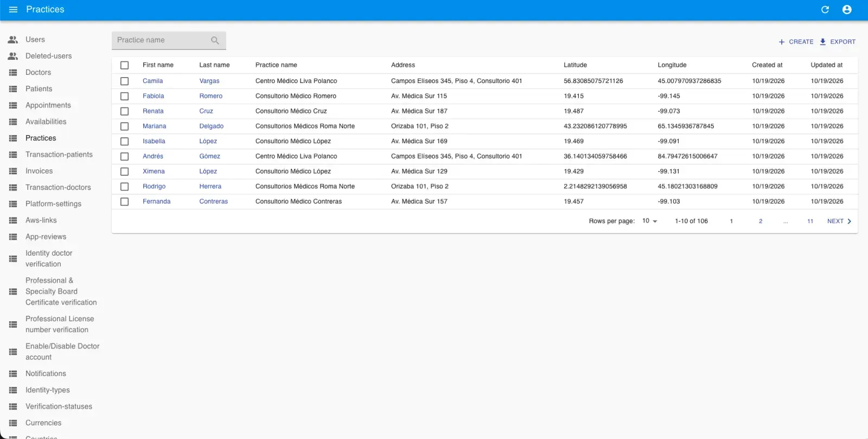The image size is (868, 439).
Task: Open Professional License number verification item
Action: (x=60, y=325)
